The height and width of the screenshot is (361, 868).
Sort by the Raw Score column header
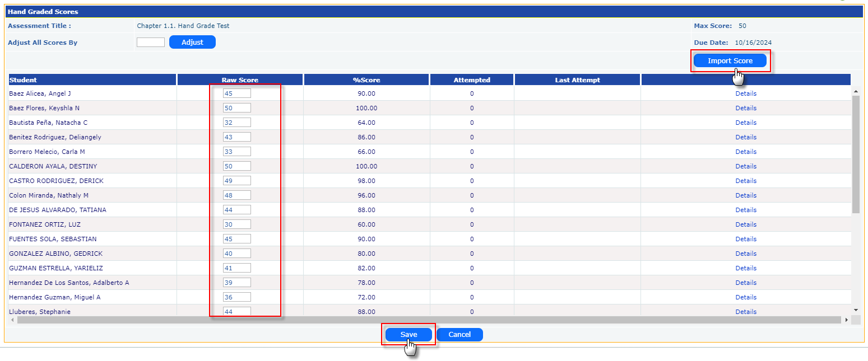point(240,80)
